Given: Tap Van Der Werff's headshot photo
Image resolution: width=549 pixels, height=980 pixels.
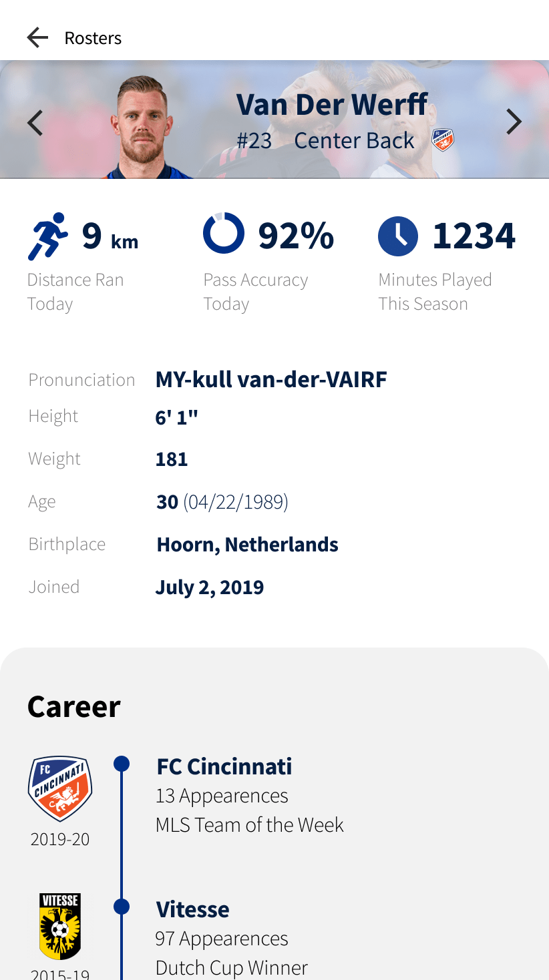Looking at the screenshot, I should (x=142, y=128).
